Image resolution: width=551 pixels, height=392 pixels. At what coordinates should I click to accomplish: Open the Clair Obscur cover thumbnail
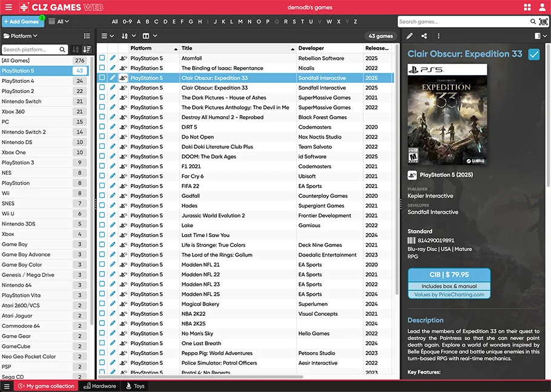pyautogui.click(x=447, y=114)
